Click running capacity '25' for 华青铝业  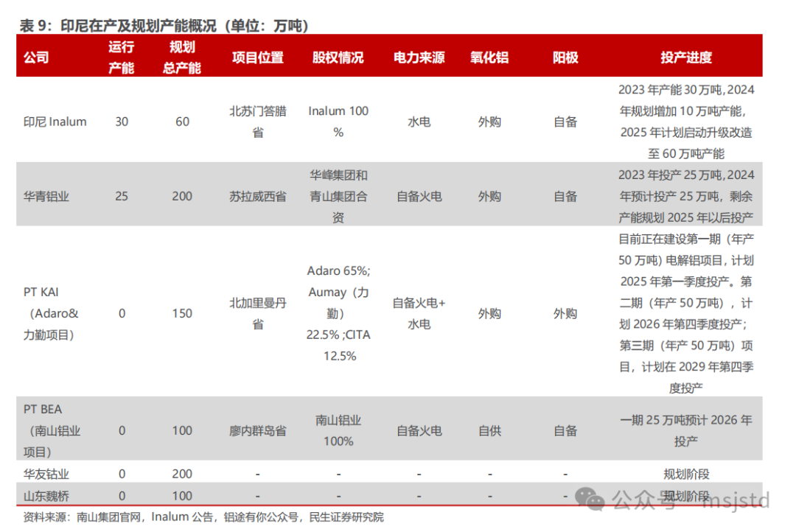coord(122,197)
